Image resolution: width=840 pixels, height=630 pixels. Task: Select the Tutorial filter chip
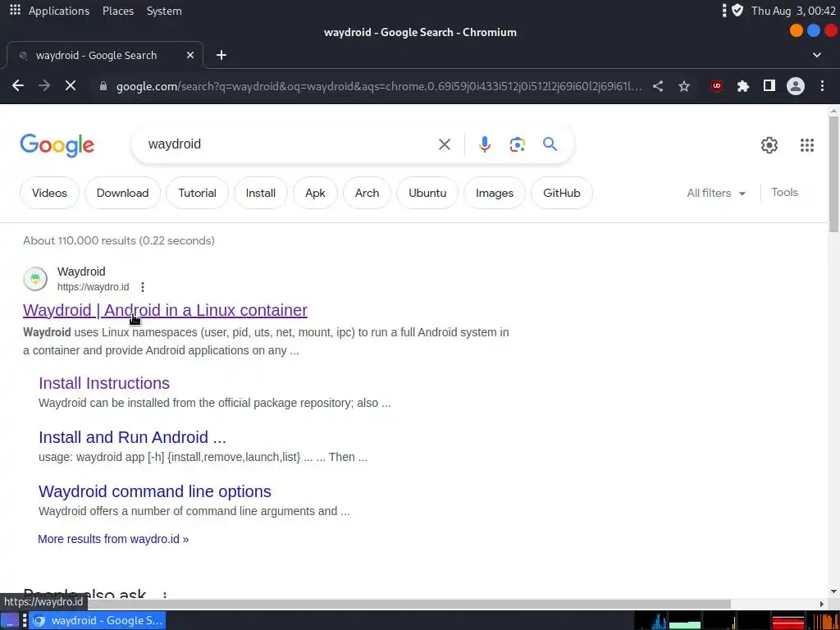pos(197,193)
